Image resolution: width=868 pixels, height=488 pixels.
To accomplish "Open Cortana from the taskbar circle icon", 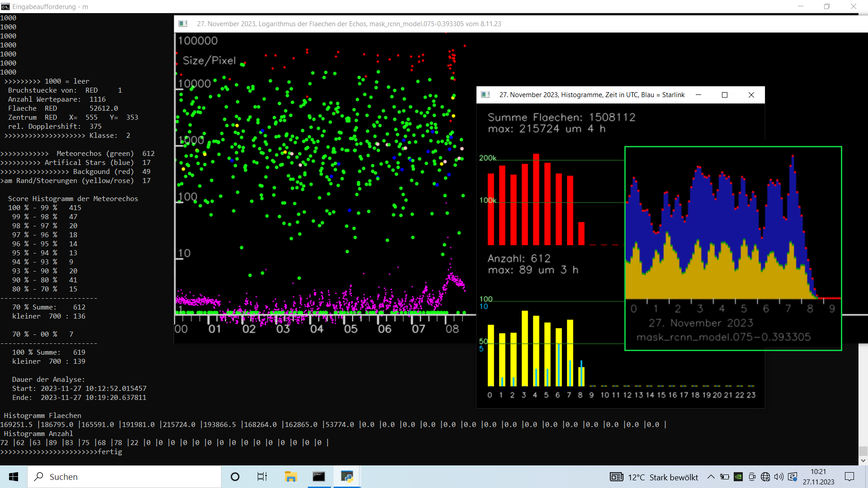I will tap(235, 477).
